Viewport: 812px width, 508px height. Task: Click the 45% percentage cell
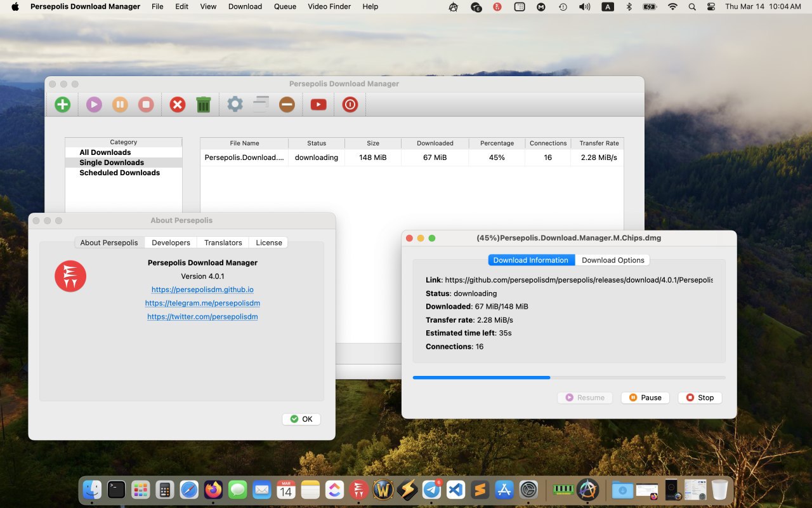click(x=497, y=157)
